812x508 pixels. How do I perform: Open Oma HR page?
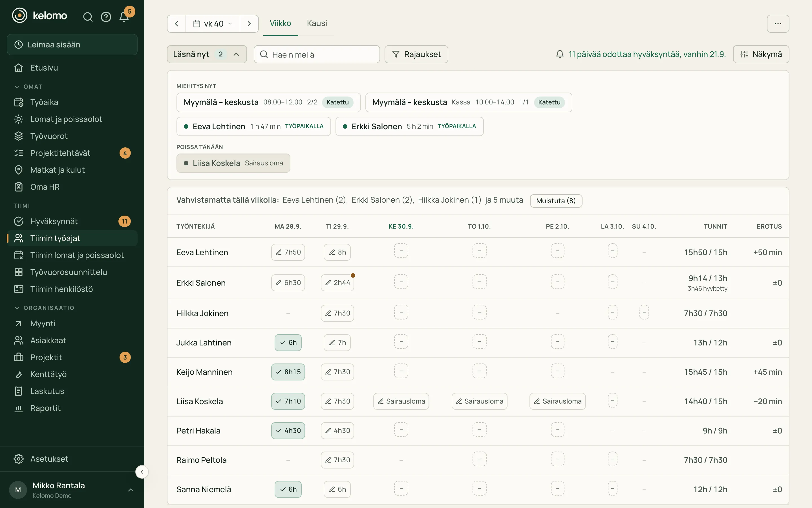coord(72,187)
